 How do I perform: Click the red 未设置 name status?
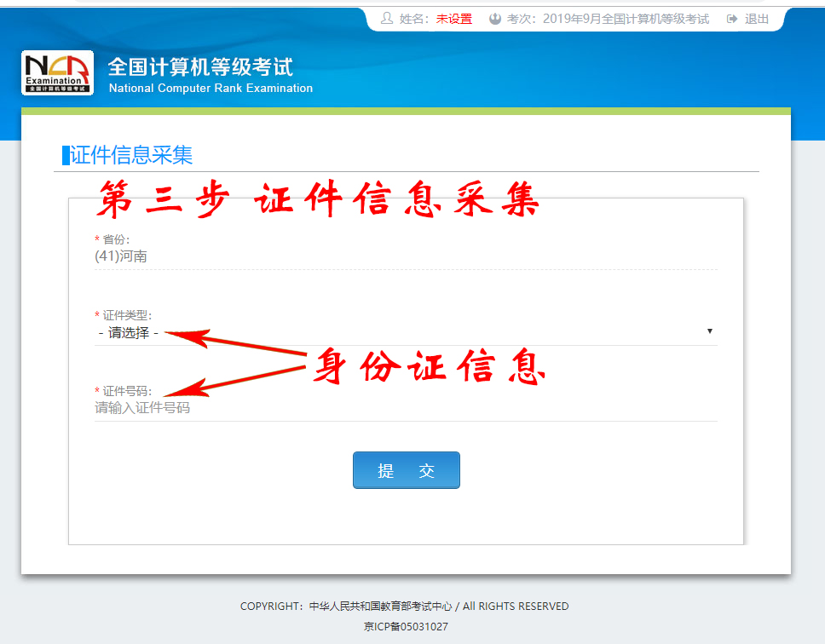click(453, 19)
